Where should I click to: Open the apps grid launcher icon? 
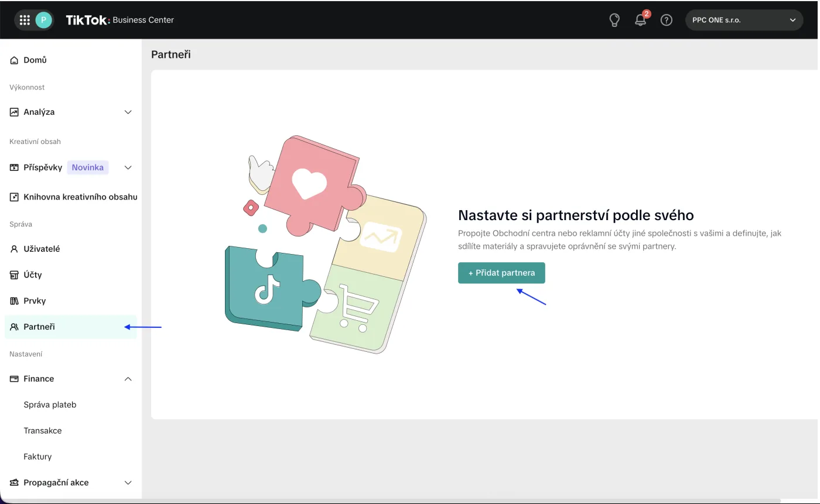25,20
